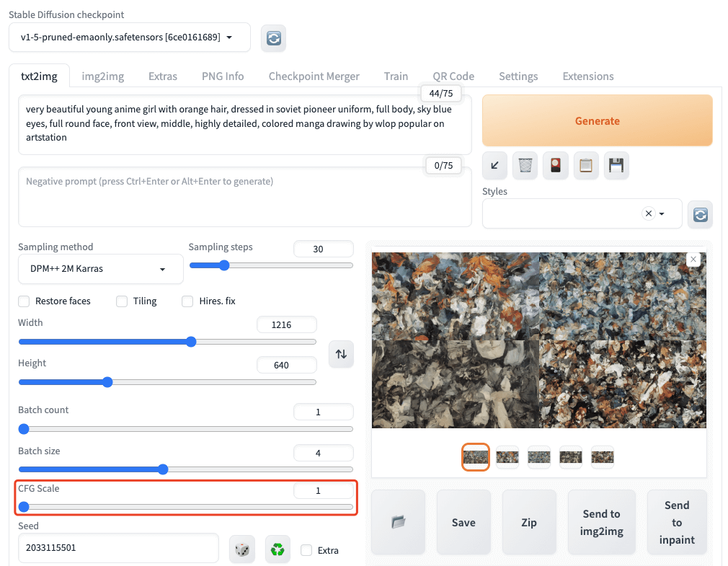Viewport: 728px width, 566px height.
Task: Open the Extensions tab
Action: [x=587, y=76]
